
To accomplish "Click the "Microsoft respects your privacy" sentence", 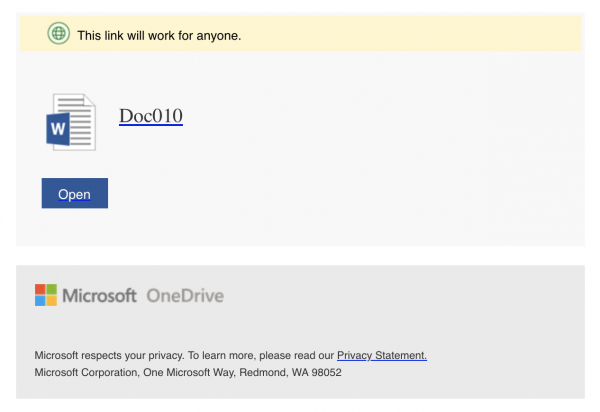I will [109, 355].
